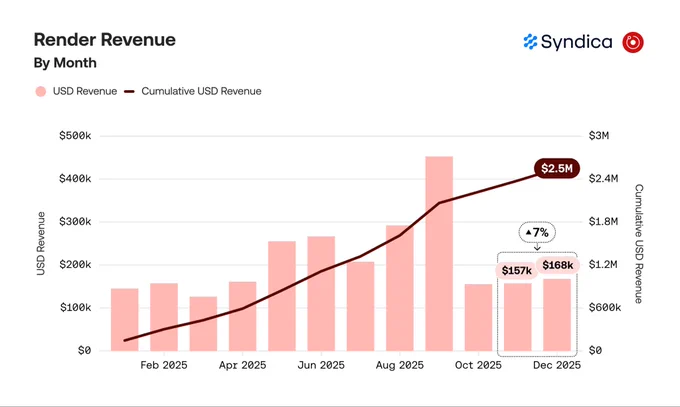Click the $157k bar label
The image size is (680, 407).
click(517, 271)
